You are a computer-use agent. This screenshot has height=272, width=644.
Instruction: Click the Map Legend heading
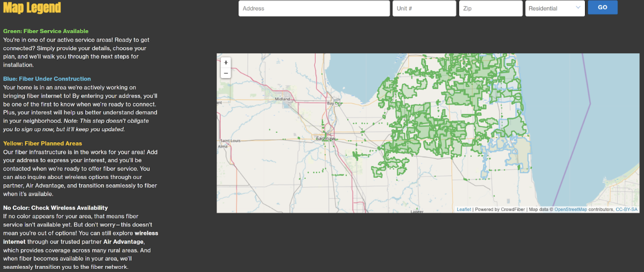[x=32, y=8]
